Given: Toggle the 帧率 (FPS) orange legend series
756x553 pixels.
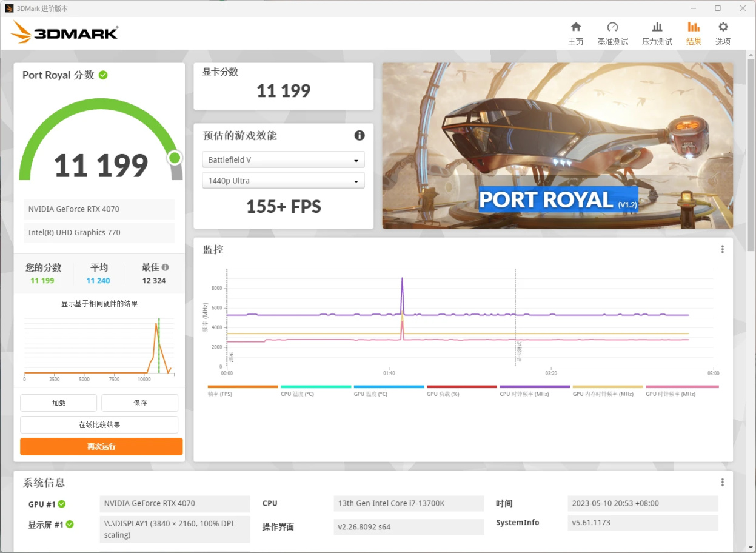Looking at the screenshot, I should tap(243, 390).
